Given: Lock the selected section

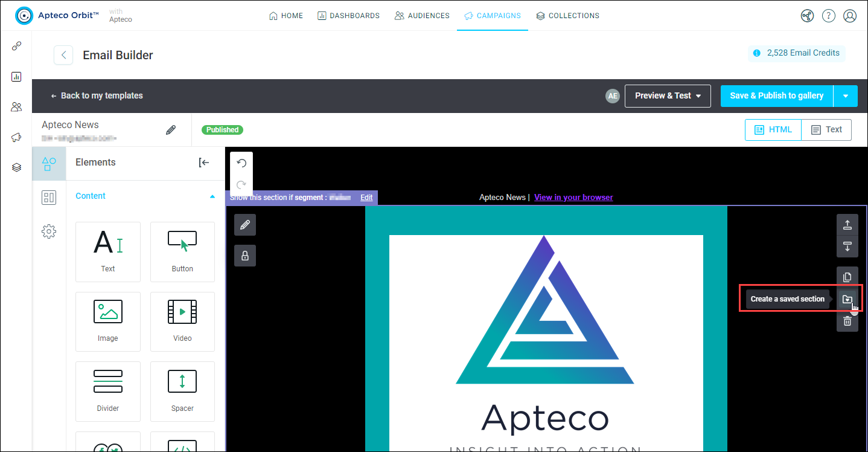Looking at the screenshot, I should (x=245, y=256).
